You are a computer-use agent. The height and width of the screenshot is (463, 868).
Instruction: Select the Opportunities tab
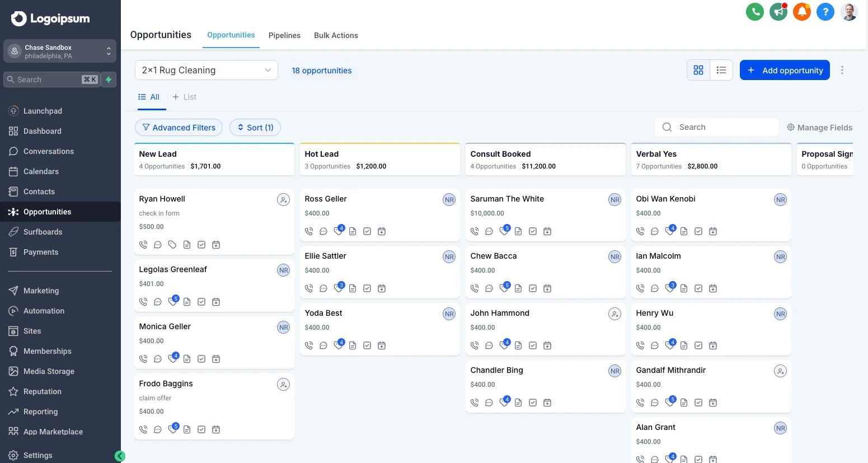231,35
